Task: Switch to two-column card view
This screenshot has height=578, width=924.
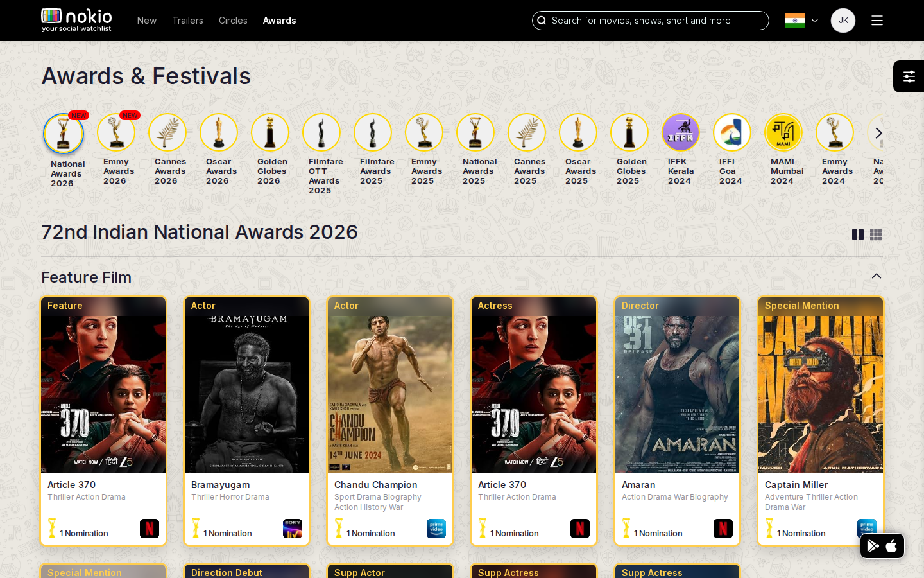Action: [x=858, y=234]
